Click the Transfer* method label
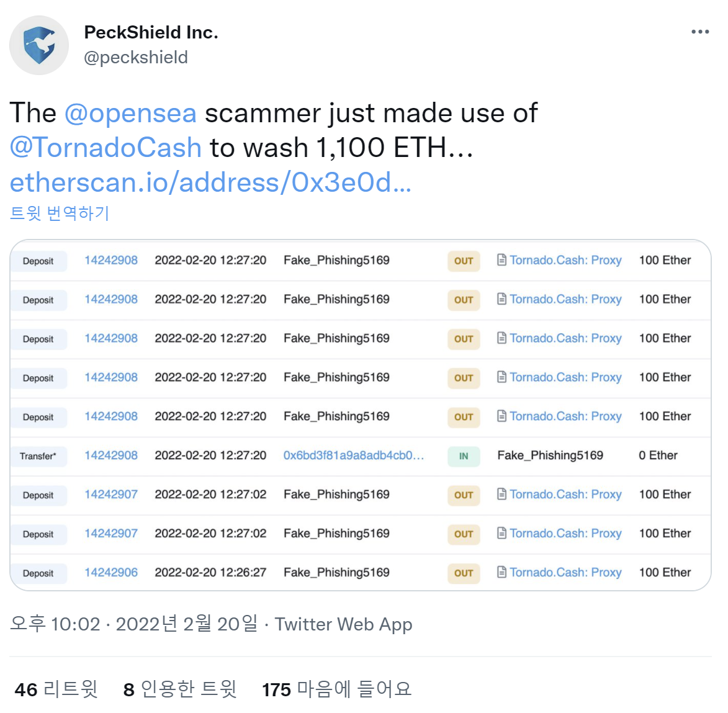Image resolution: width=728 pixels, height=713 pixels. [x=37, y=456]
